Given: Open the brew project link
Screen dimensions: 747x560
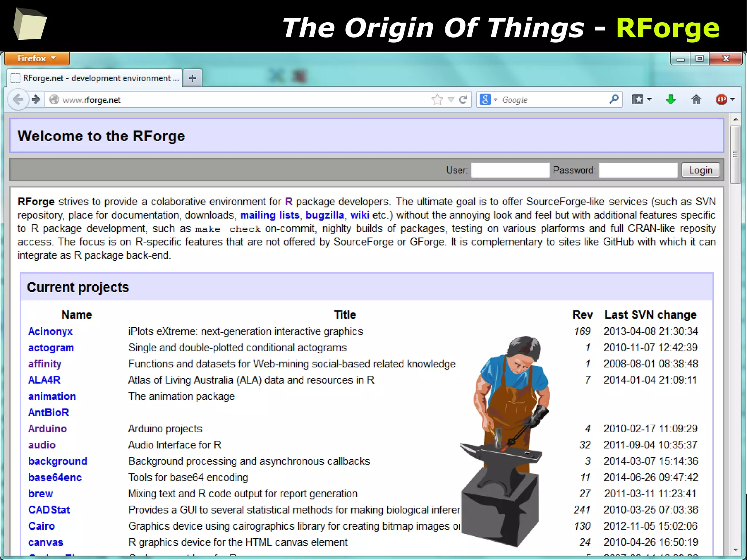Looking at the screenshot, I should [x=40, y=493].
